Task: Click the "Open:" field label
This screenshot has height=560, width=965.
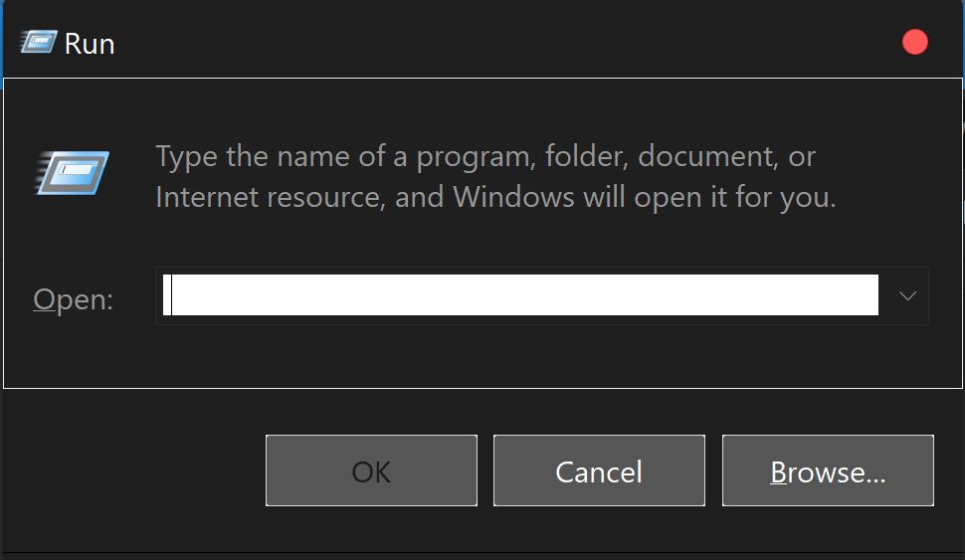Action: pos(73,299)
